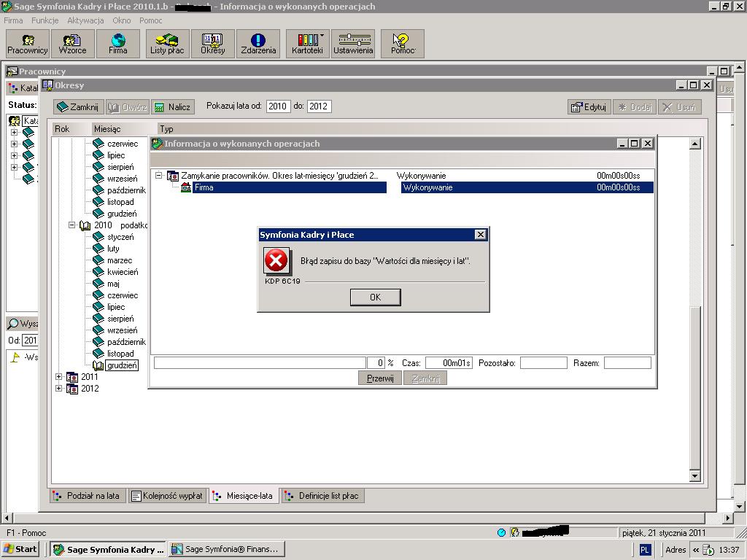This screenshot has height=560, width=747.
Task: Click the blue status icon in status bar
Action: 501,532
